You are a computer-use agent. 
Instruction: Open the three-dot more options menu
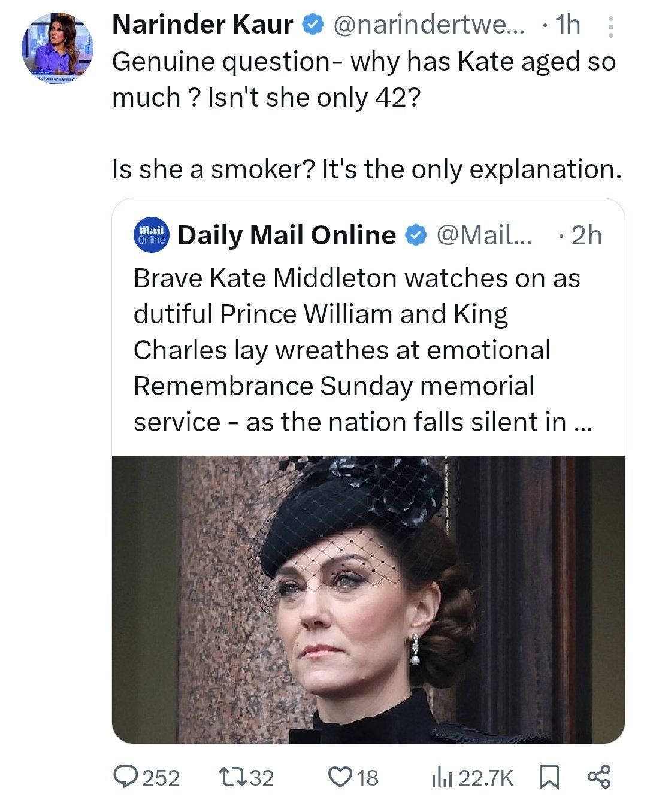[610, 27]
